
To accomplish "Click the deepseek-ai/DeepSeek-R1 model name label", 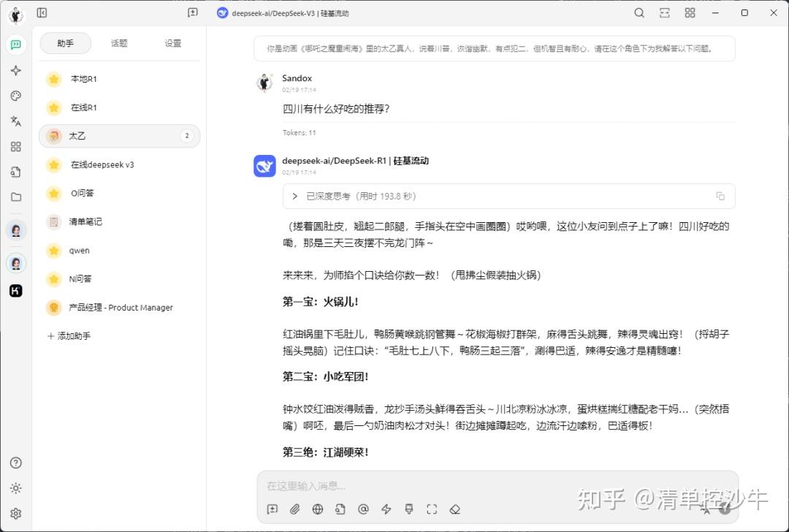I will tap(355, 161).
